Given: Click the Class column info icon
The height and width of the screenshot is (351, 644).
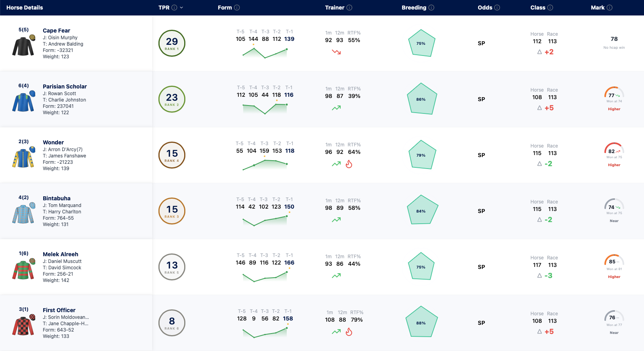Looking at the screenshot, I should coord(550,8).
